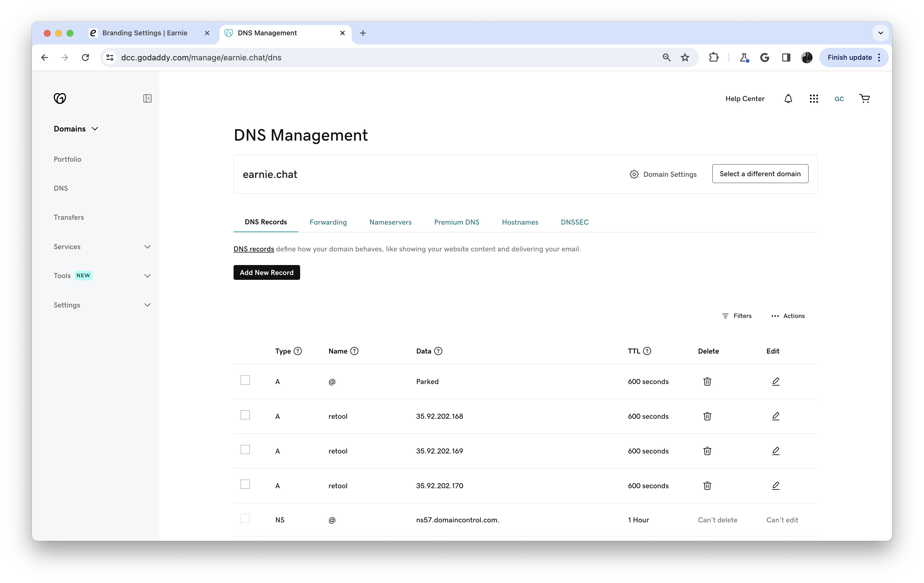Edit the retool record 35.92.202.169
The image size is (924, 583).
point(775,451)
